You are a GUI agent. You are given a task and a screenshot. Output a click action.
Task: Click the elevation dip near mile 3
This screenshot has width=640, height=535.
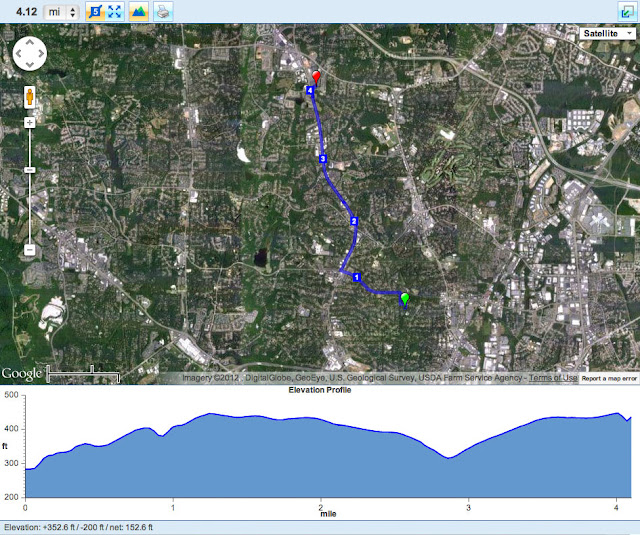448,458
